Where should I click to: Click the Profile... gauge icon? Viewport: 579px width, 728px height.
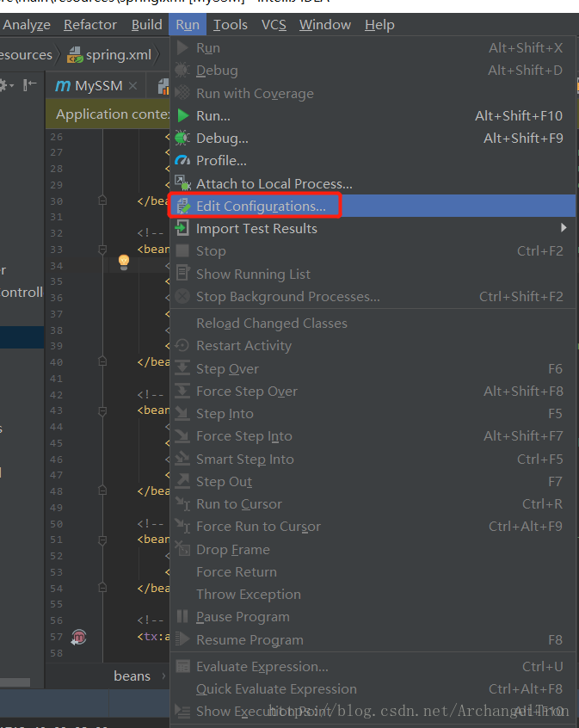click(182, 161)
